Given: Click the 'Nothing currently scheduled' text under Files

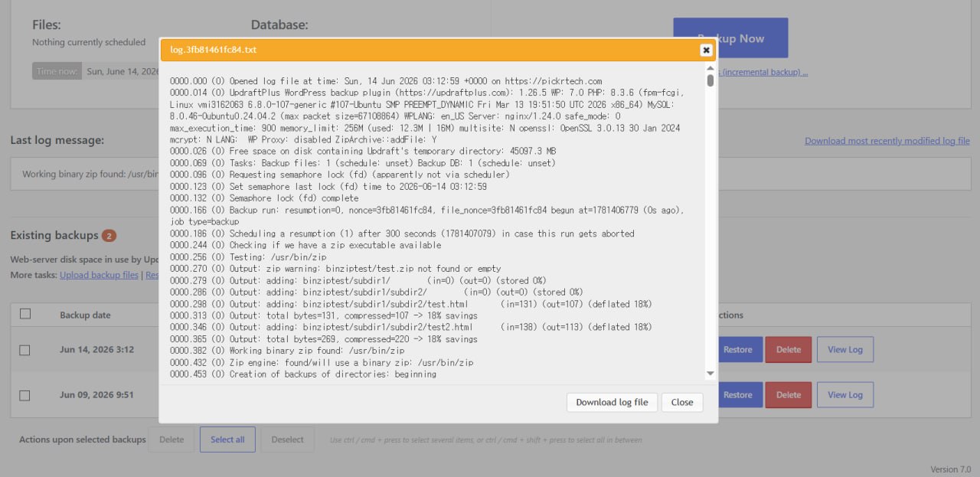Looking at the screenshot, I should [89, 42].
